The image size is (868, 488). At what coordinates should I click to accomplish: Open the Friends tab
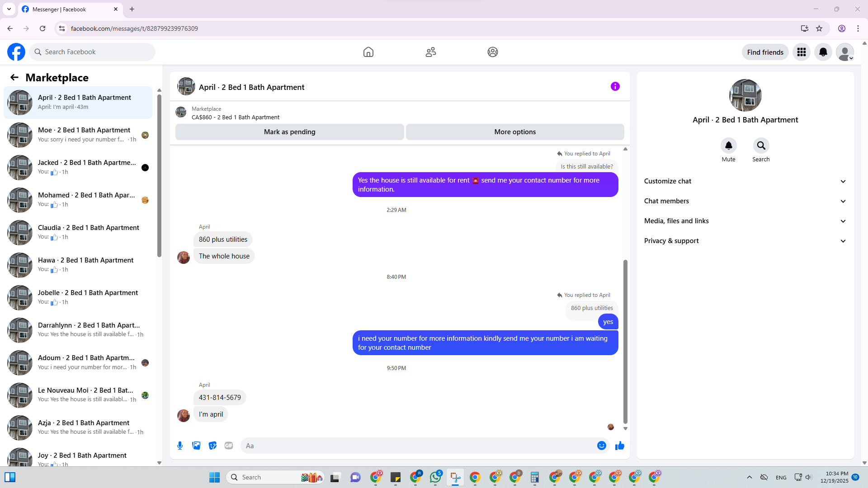tap(430, 52)
